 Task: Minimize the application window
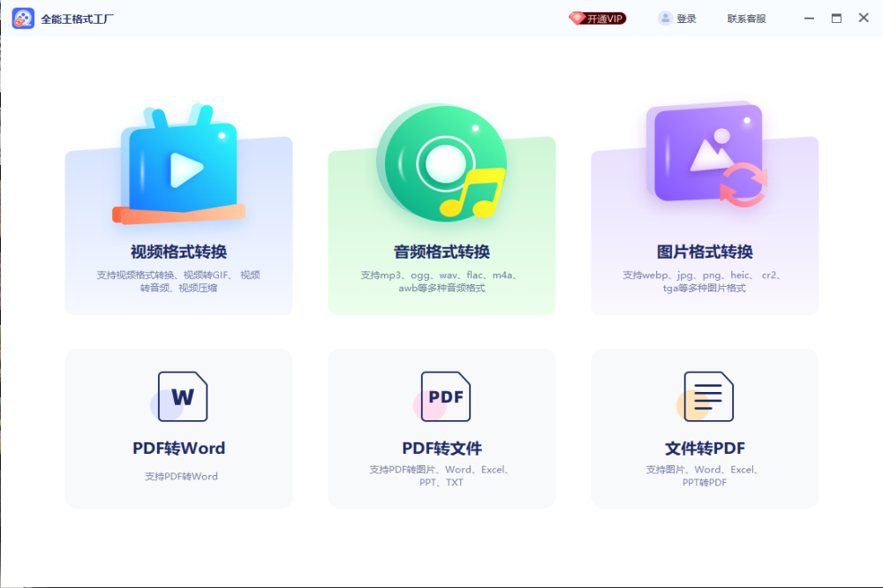click(x=809, y=19)
